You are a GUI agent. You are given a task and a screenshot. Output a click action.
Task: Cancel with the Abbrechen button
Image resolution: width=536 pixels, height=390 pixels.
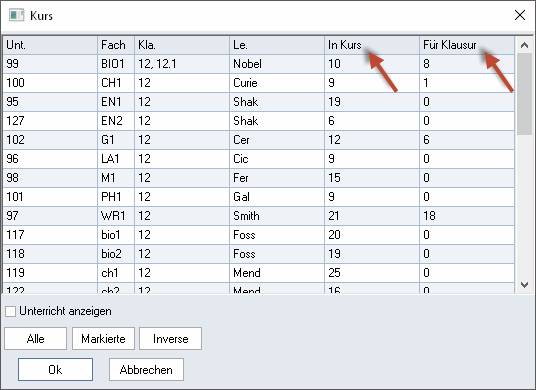[x=146, y=369]
